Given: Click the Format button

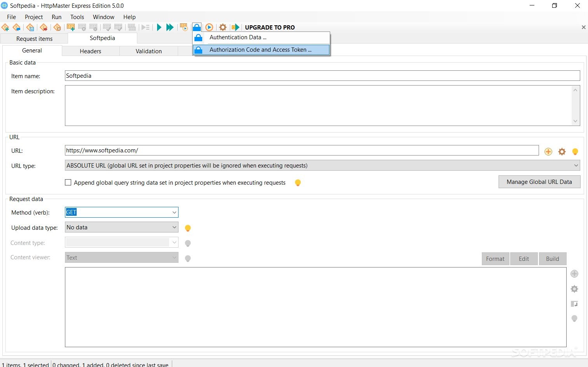Looking at the screenshot, I should coord(495,259).
